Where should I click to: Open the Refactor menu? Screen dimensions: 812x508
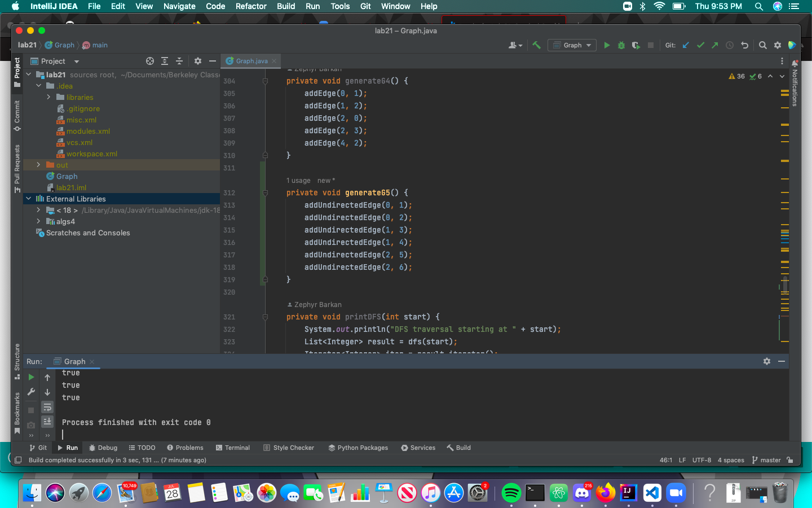pyautogui.click(x=251, y=6)
